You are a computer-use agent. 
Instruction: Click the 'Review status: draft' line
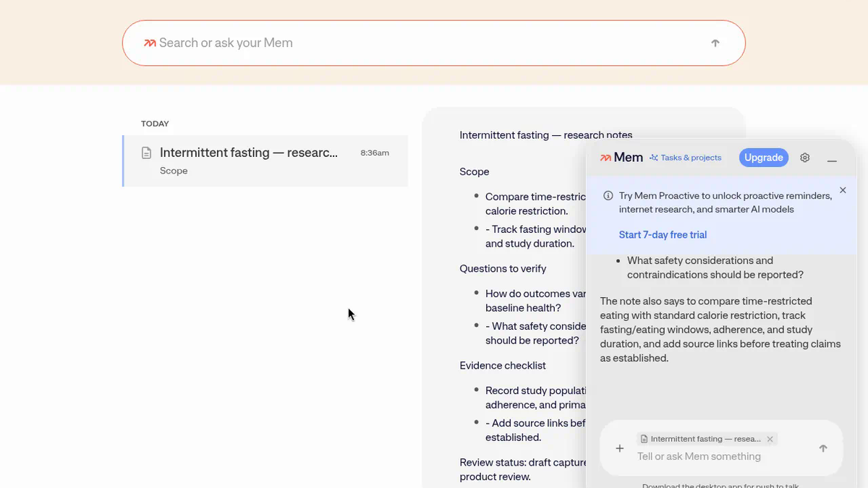point(522,469)
